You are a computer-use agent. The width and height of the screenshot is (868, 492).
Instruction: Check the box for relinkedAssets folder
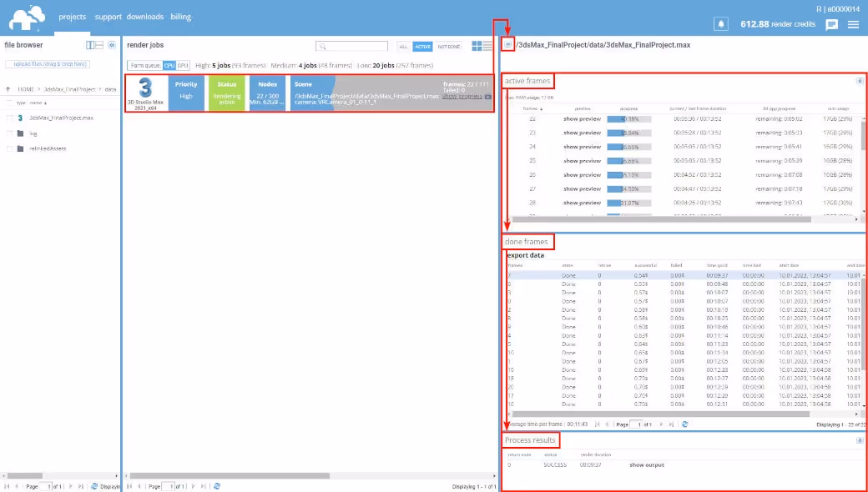click(9, 148)
